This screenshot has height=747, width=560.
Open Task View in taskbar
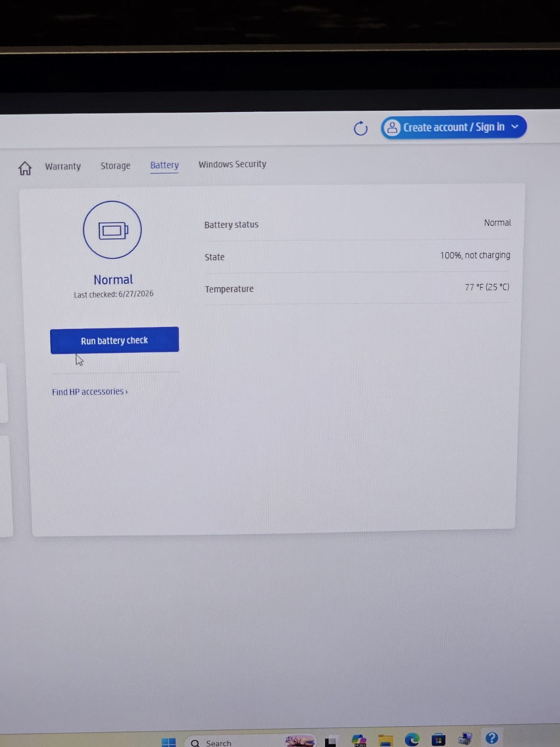(331, 742)
